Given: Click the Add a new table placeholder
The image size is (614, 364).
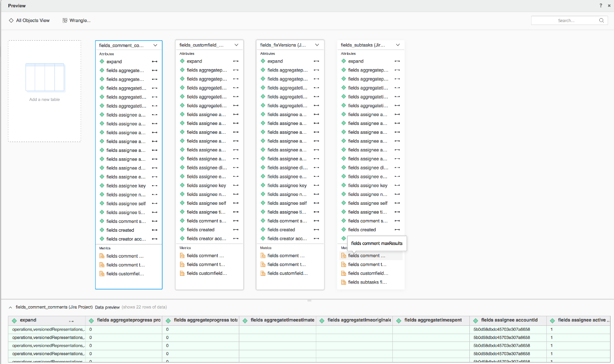Looking at the screenshot, I should coord(45,91).
